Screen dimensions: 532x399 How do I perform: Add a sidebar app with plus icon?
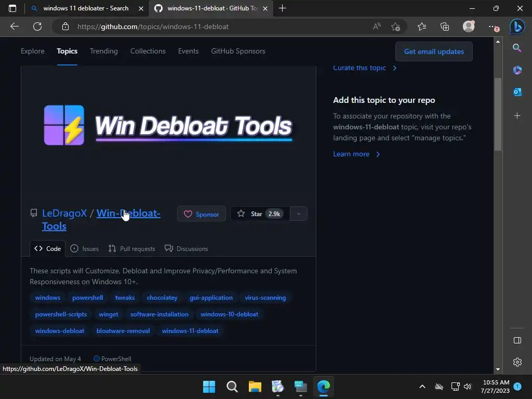point(517,116)
